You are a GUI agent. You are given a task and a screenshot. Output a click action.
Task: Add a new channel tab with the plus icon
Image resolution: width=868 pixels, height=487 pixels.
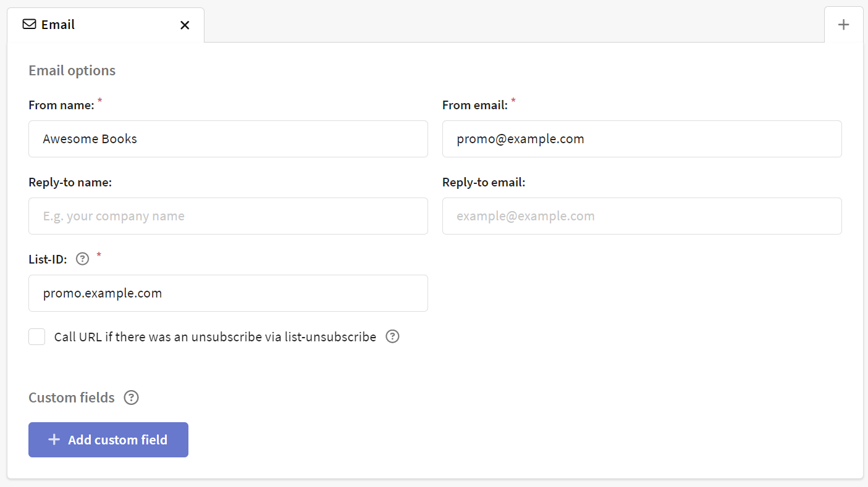click(x=843, y=25)
